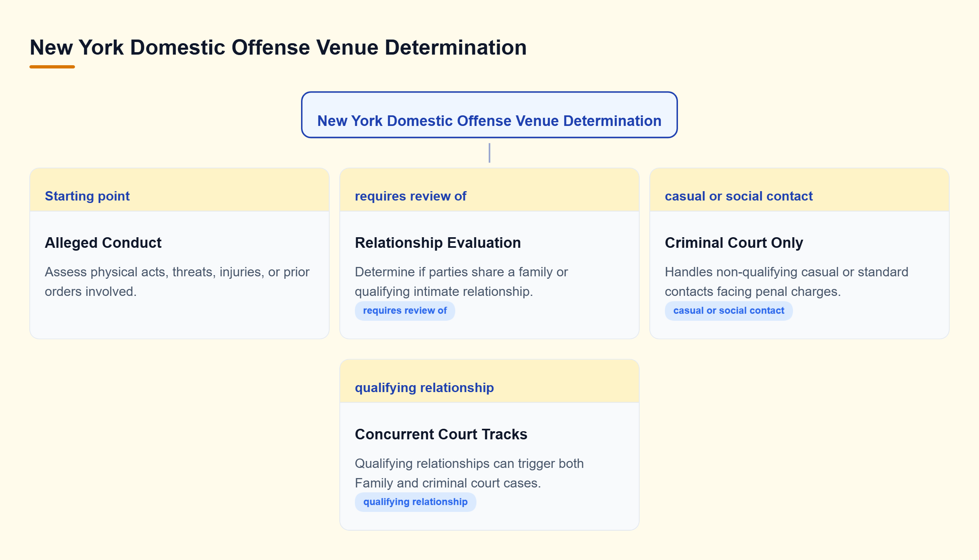Click text 'Handles non-qualifying casual or standard contacts facing penal charges.'
This screenshot has height=560, width=979.
(x=786, y=282)
